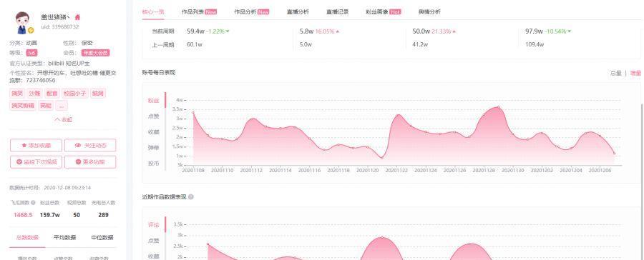Open the 粉丝画像 tab
This screenshot has width=644, height=260.
click(x=384, y=12)
